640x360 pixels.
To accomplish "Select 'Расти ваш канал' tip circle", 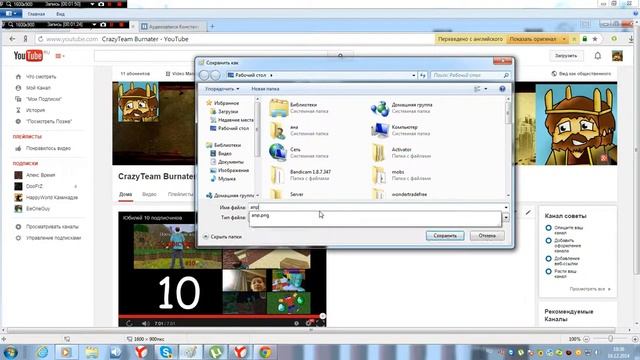I will tap(548, 271).
